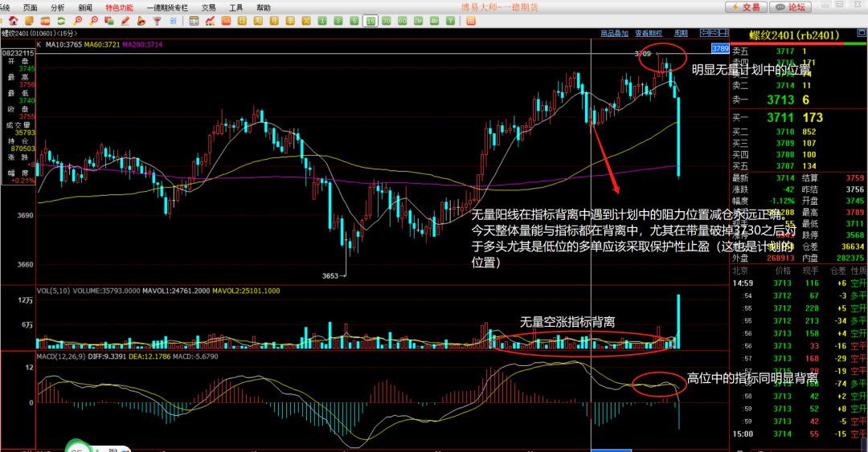The image size is (868, 452).
Task: Zoom out the chart with magnifier minus
Action: tap(93, 21)
